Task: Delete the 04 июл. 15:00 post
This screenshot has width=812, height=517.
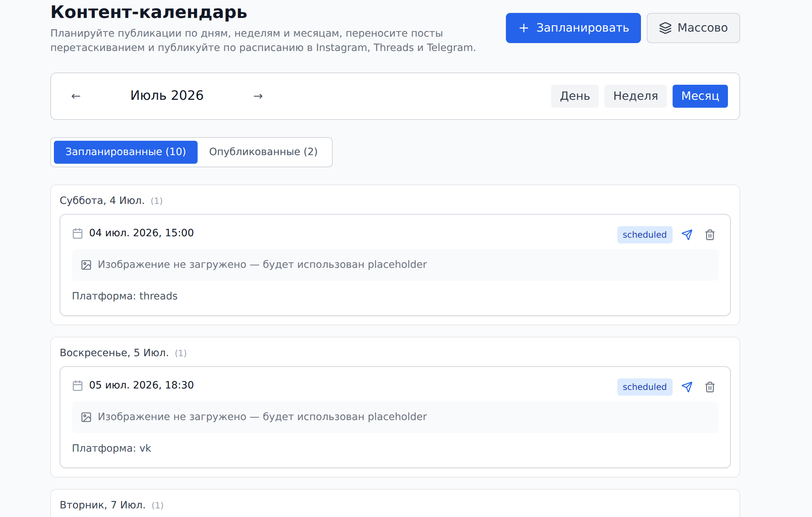Action: [x=710, y=235]
